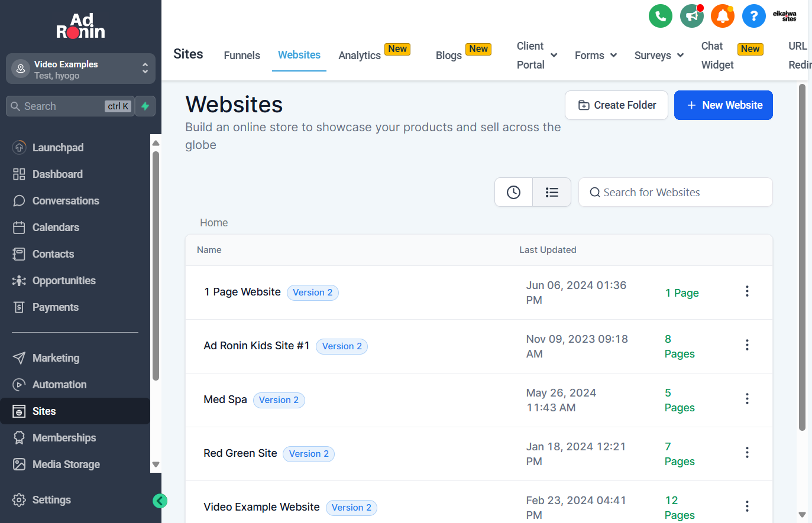Open the orange notifications bell
812x523 pixels.
coord(723,16)
